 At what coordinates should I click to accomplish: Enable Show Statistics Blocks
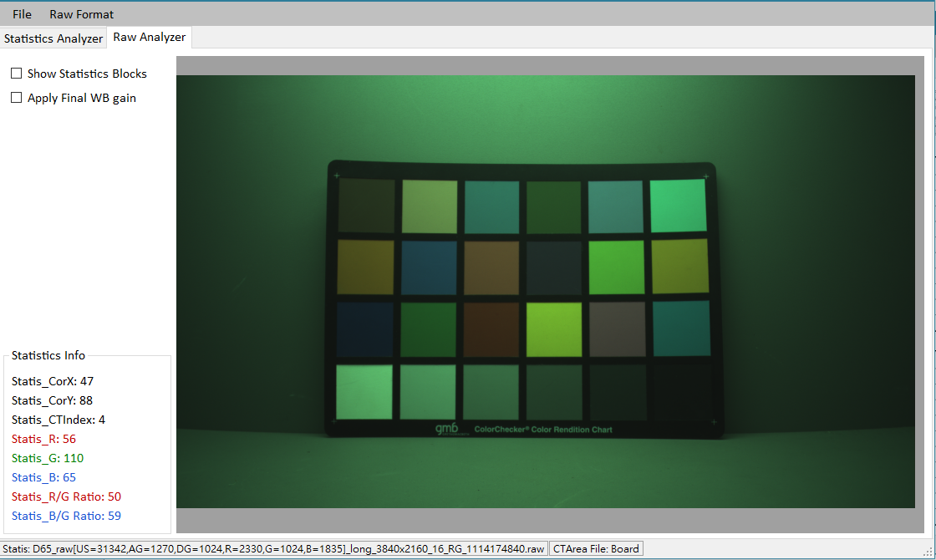pyautogui.click(x=16, y=74)
